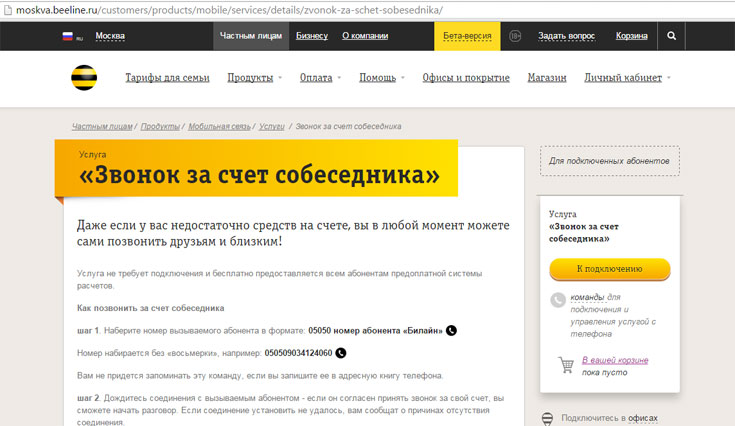The width and height of the screenshot is (735, 426).
Task: Click Для подключенных абонентов dashed box
Action: pos(609,161)
